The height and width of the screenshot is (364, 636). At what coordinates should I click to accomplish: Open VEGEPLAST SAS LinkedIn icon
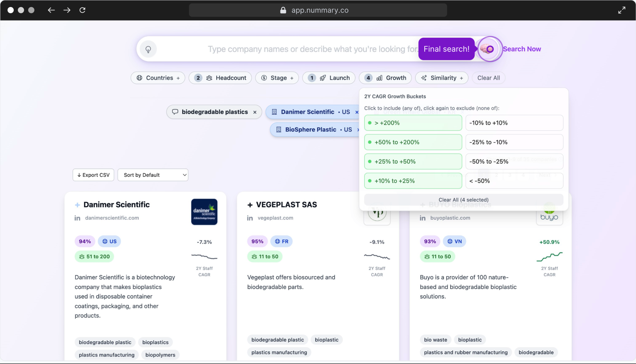[250, 218]
